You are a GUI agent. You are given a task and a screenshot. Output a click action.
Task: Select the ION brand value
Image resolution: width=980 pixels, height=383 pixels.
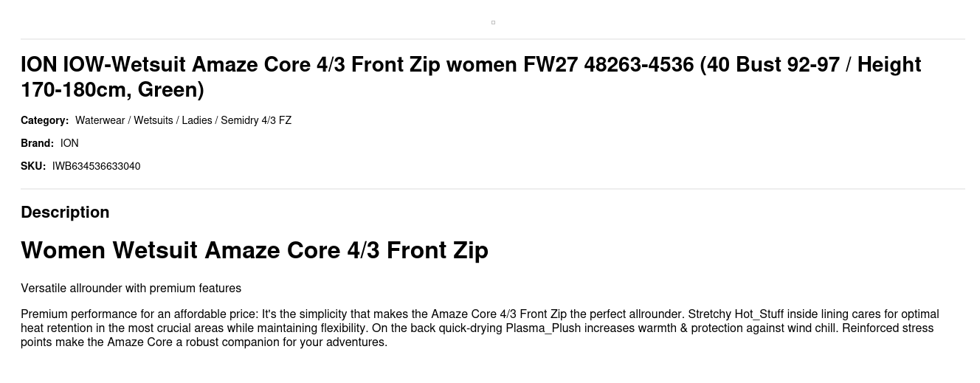click(x=69, y=143)
